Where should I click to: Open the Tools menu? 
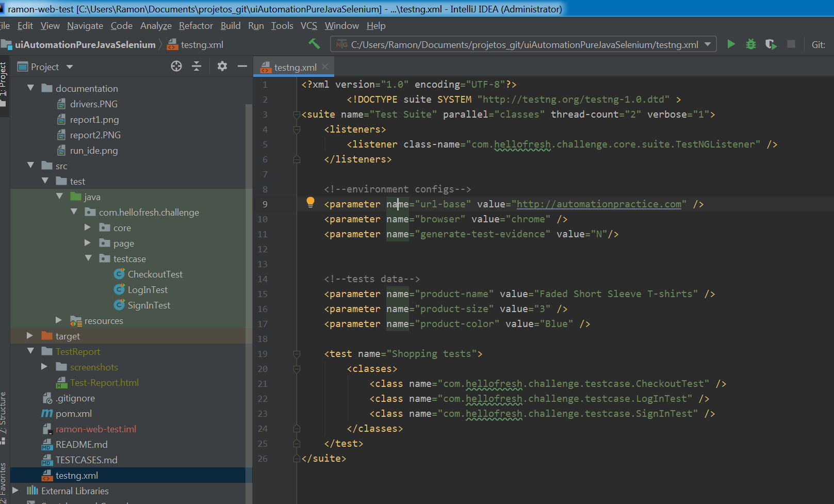click(x=282, y=26)
